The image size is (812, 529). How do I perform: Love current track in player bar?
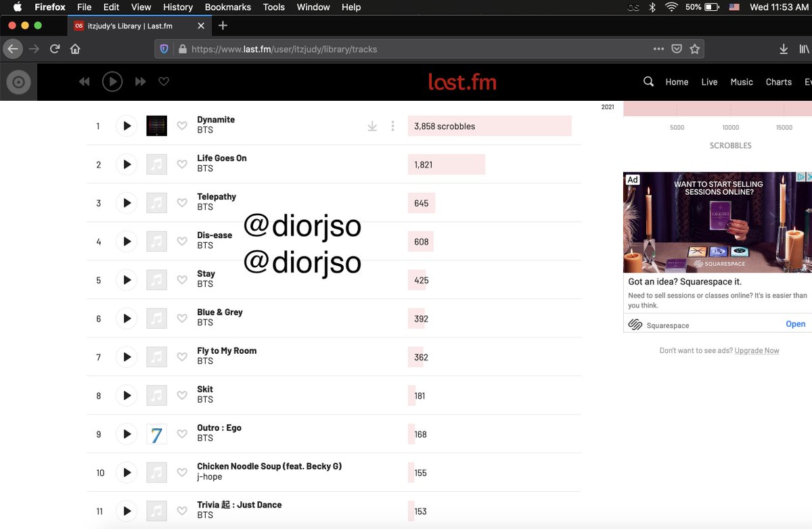coord(164,82)
